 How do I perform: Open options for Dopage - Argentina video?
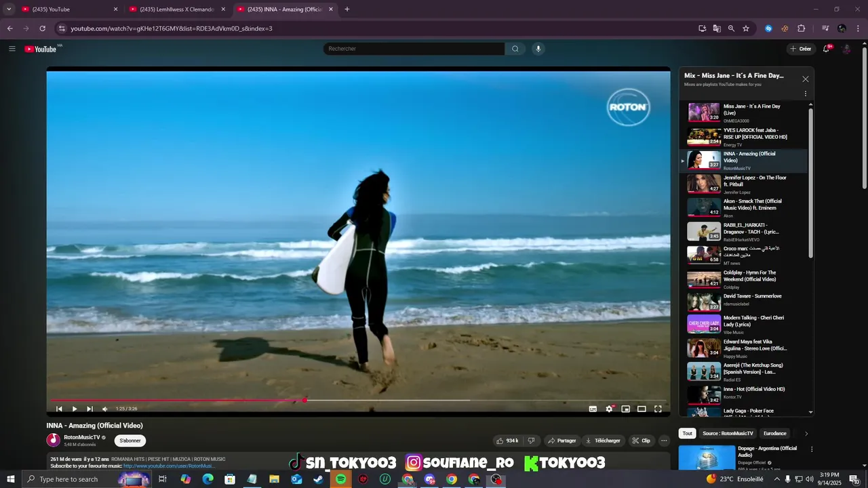coord(812,449)
